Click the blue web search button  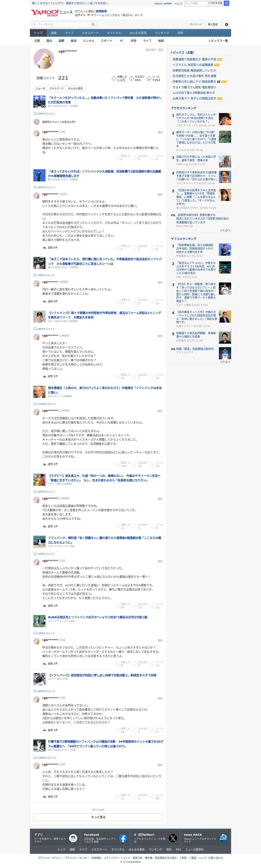227,3
